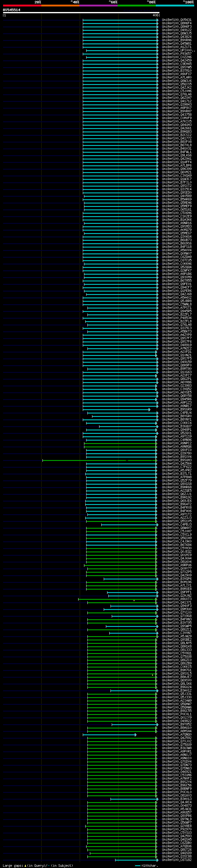The width and height of the screenshot is (197, 868).
Task: Select hit UniRef100_O49122
Action: click(176, 30)
